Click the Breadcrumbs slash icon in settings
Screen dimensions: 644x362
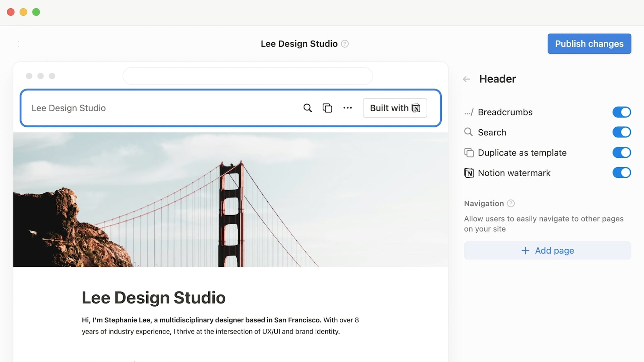(469, 112)
